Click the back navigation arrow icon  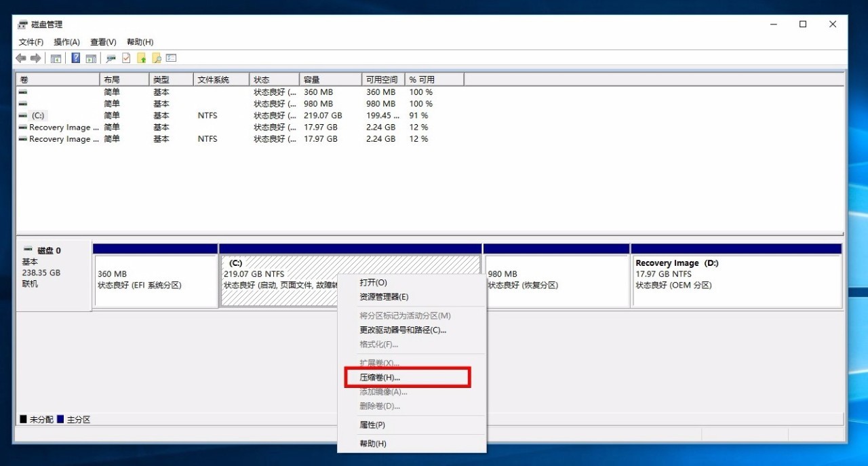(x=20, y=58)
